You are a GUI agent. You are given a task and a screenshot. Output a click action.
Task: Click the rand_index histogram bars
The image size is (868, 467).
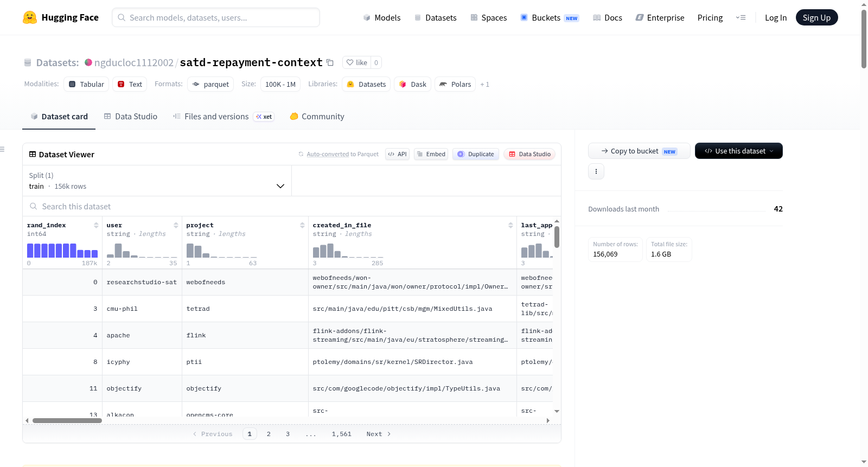[62, 250]
